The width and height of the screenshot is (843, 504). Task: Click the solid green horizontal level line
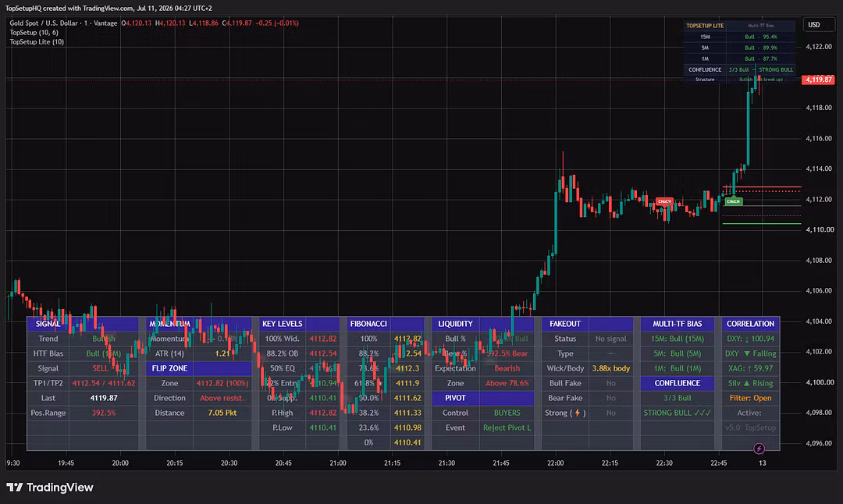tap(762, 223)
